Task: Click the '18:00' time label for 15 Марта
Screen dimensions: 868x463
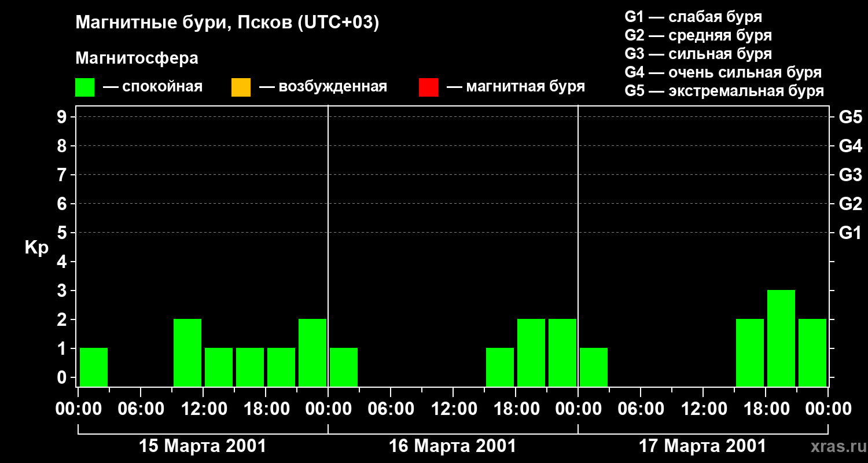Action: click(266, 409)
